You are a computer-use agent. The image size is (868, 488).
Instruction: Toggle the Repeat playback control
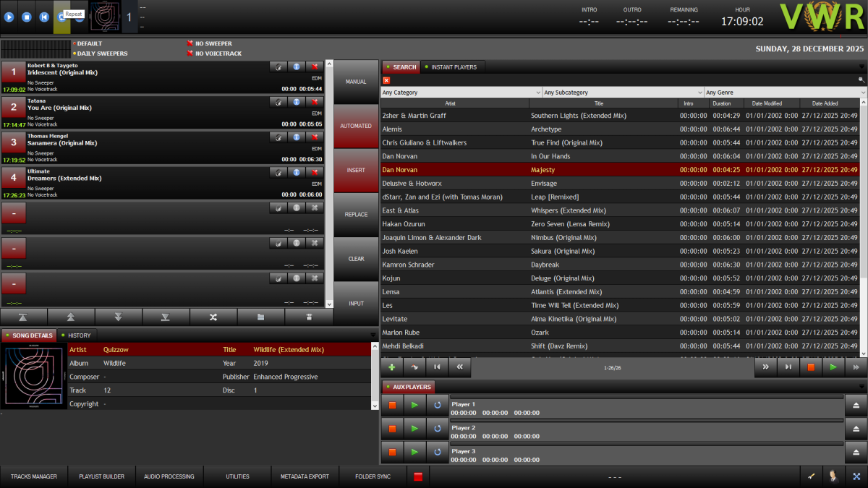pyautogui.click(x=61, y=16)
